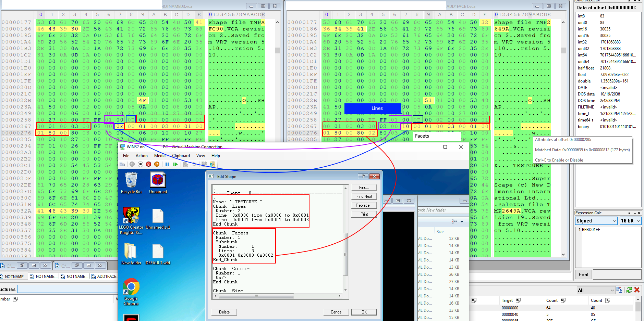This screenshot has height=321, width=644.
Task: Click scroll down arrow in Edit Shape text
Action: (345, 290)
